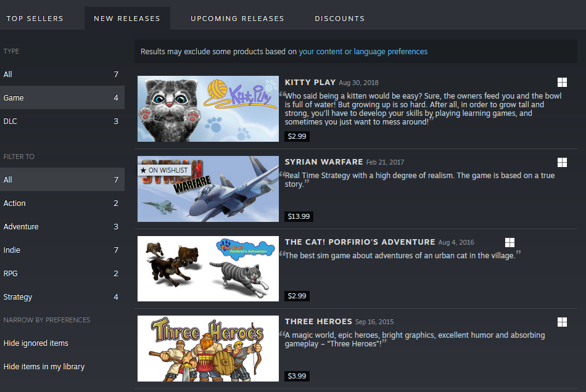The height and width of the screenshot is (392, 586).
Task: Click the $3.99 price of Three Heroes
Action: tap(297, 376)
